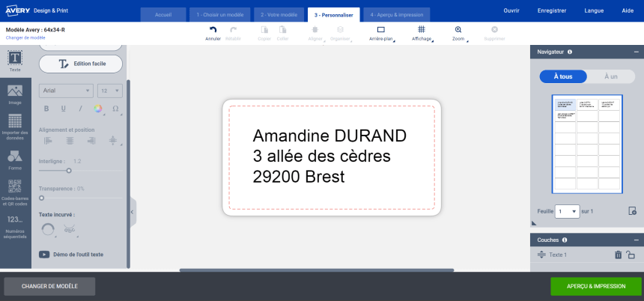
Task: Click the add sheet icon
Action: point(633,211)
